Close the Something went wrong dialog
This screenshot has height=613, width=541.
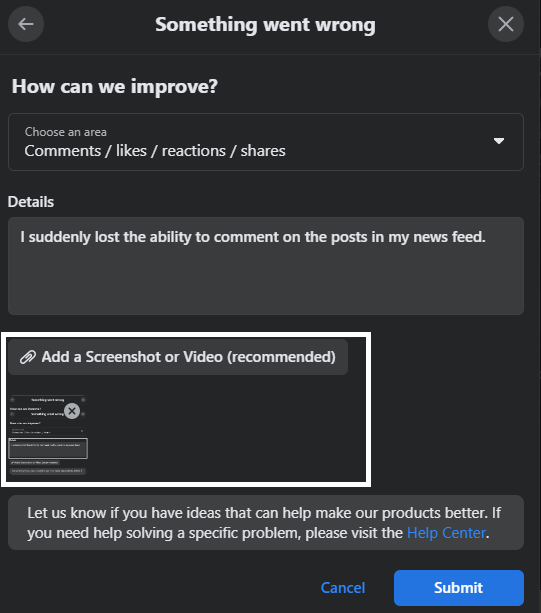(505, 24)
